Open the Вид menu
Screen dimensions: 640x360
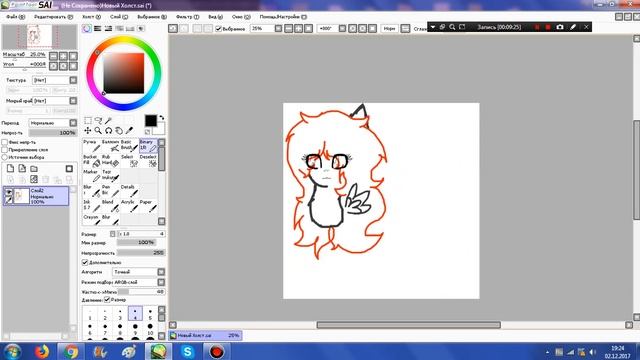pos(216,17)
